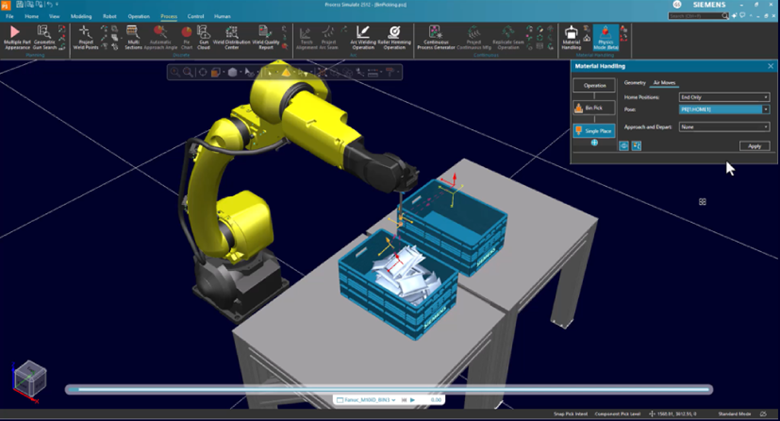Click the Material Handling ribbon icon

(572, 37)
